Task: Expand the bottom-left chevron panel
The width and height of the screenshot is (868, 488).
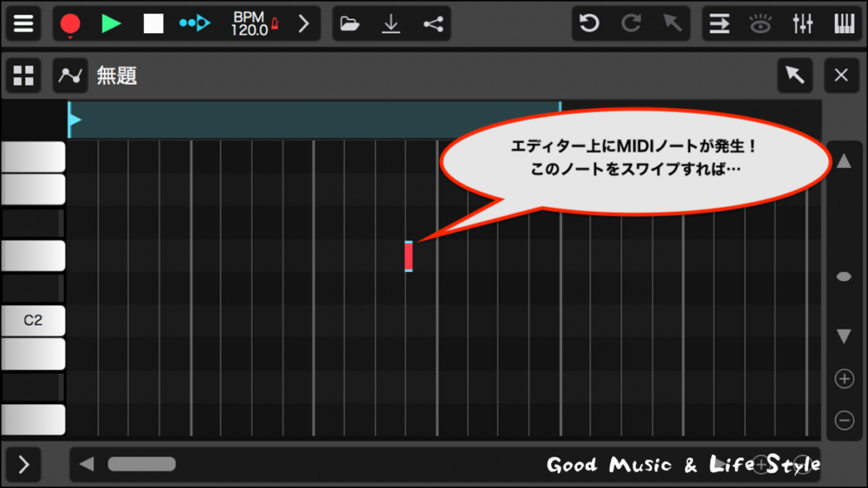Action: coord(23,464)
